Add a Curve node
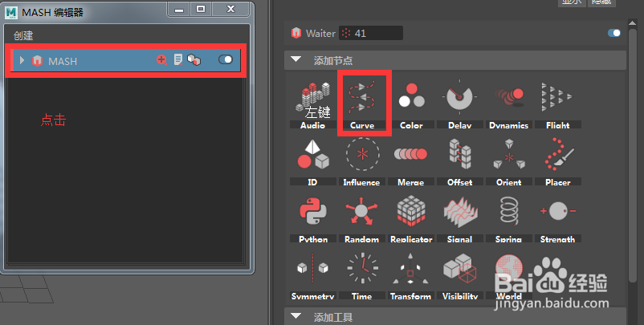Viewport: 644px width, 325px height. tap(362, 104)
